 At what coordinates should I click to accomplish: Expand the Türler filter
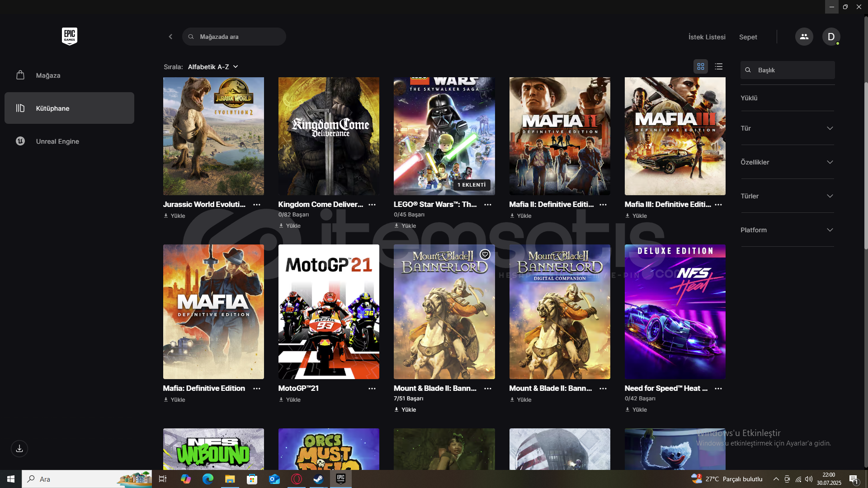coord(787,196)
